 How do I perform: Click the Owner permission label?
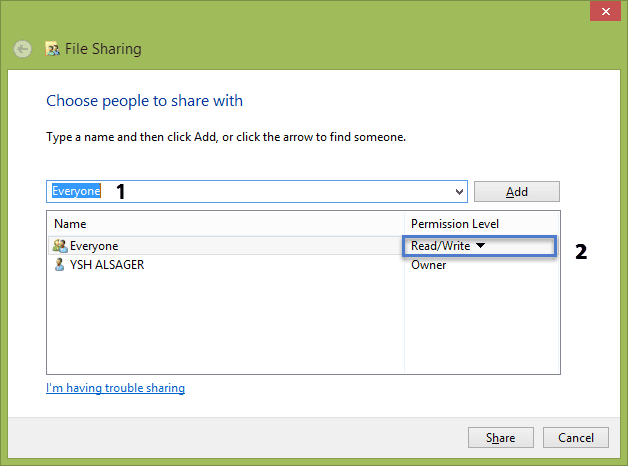[x=429, y=265]
